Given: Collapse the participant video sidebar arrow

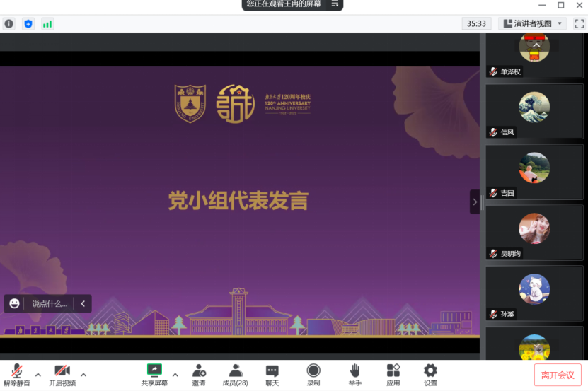Looking at the screenshot, I should [x=475, y=202].
